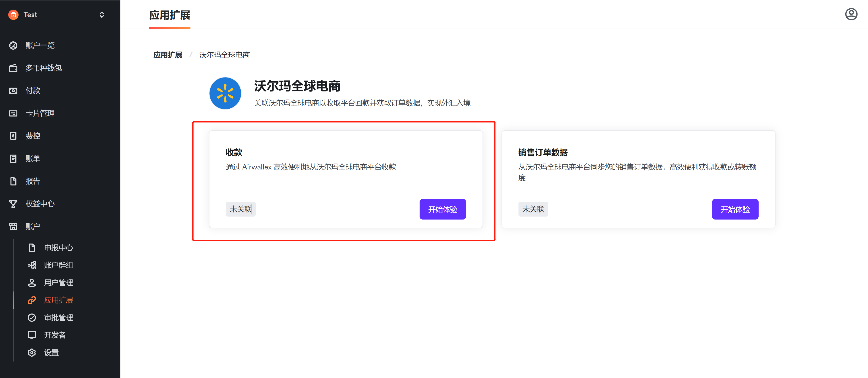Click the 审批管理 checkmark icon

pyautogui.click(x=32, y=318)
